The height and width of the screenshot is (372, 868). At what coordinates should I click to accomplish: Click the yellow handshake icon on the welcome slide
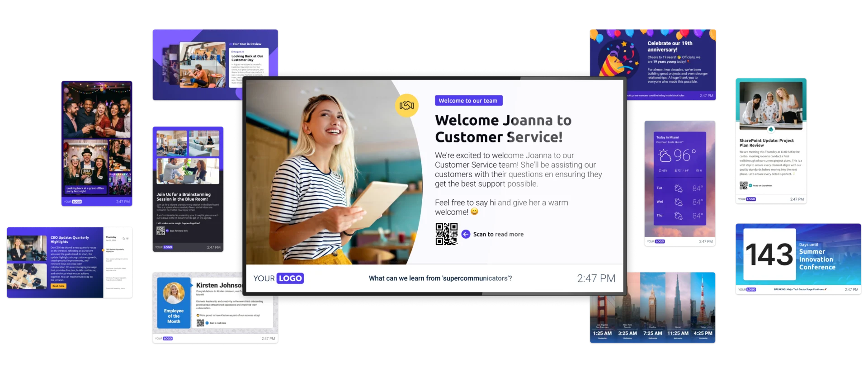pos(406,105)
